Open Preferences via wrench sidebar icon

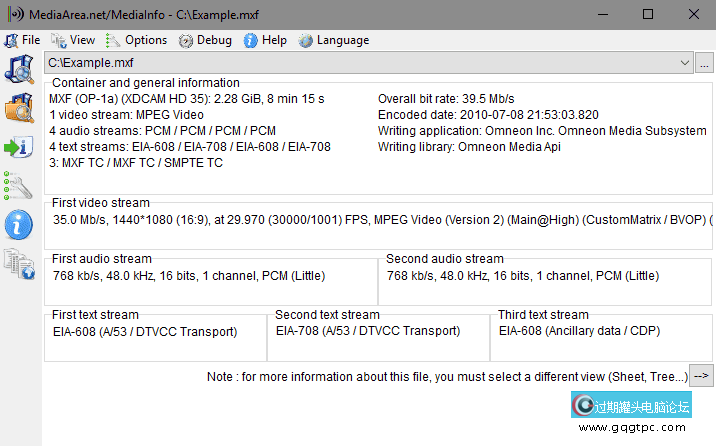coord(18,186)
